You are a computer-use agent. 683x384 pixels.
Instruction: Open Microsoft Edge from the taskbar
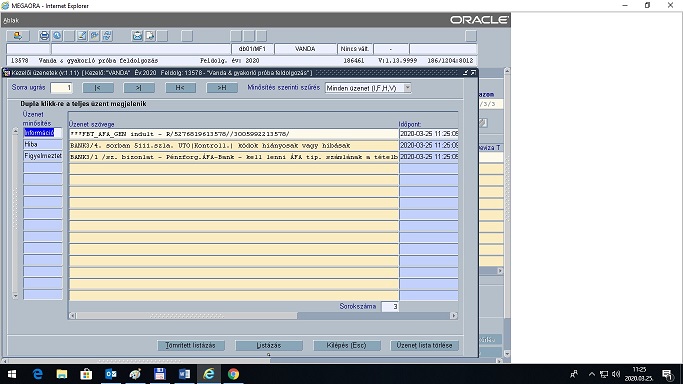click(37, 374)
